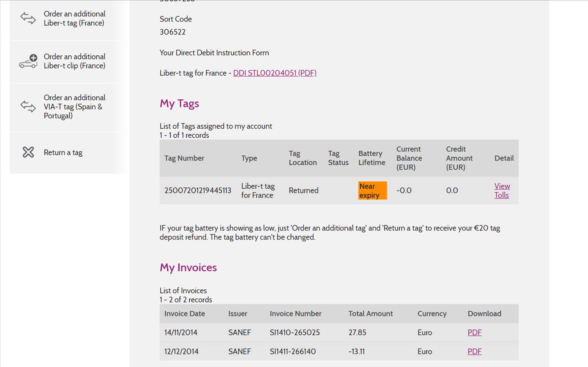This screenshot has height=367, width=588.
Task: Click the My Invoices heading
Action: pos(188,268)
